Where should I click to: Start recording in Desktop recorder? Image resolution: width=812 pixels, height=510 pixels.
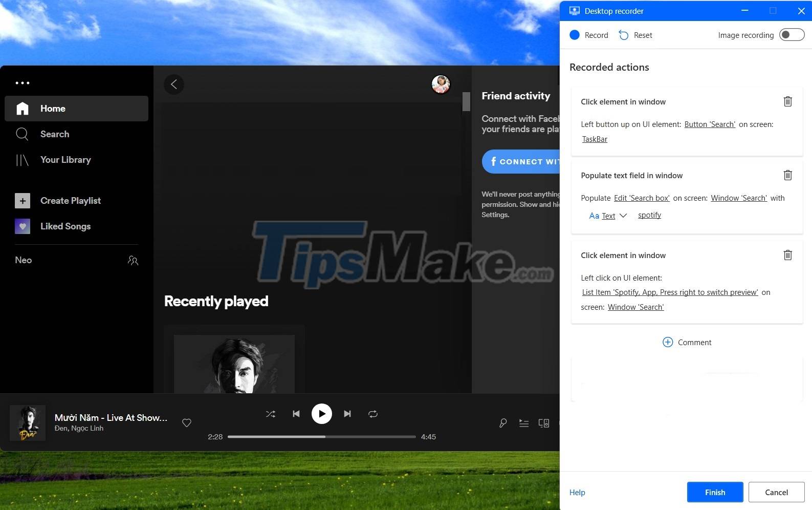click(x=589, y=35)
